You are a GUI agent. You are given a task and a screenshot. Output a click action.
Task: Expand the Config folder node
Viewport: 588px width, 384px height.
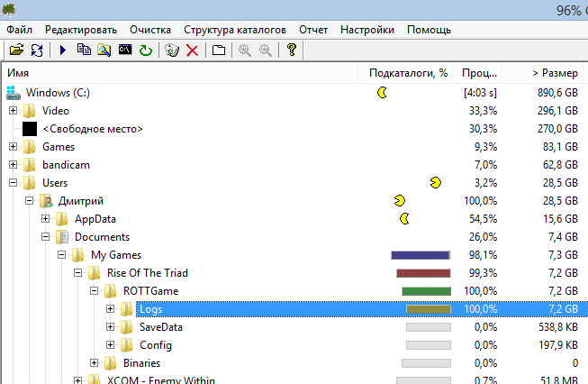pyautogui.click(x=110, y=344)
